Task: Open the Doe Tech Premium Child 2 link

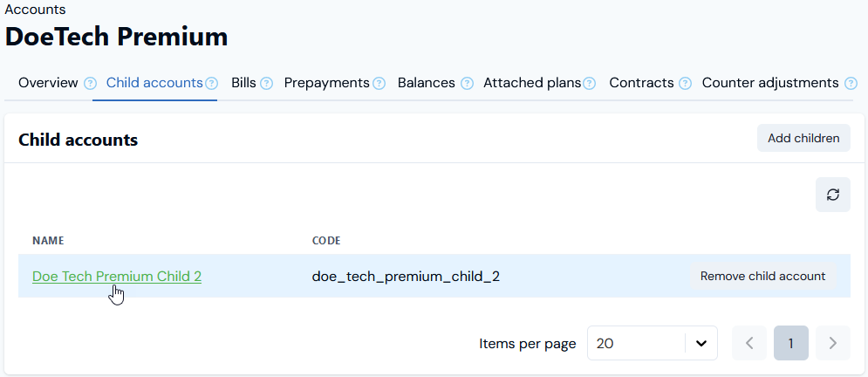Action: coord(117,276)
